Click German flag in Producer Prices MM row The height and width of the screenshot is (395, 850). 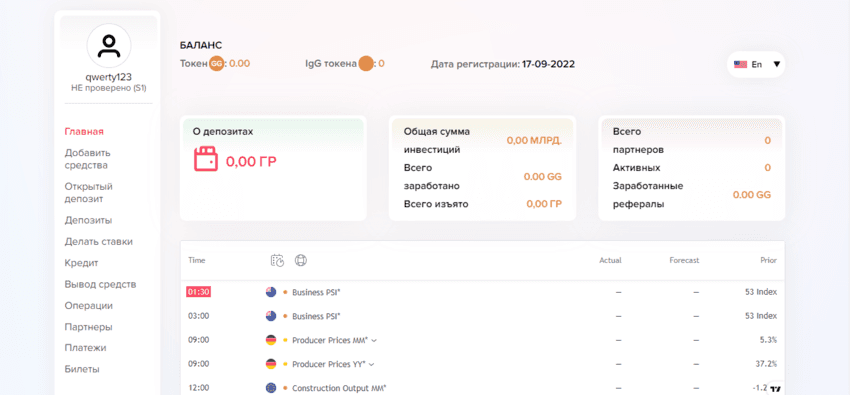[271, 340]
